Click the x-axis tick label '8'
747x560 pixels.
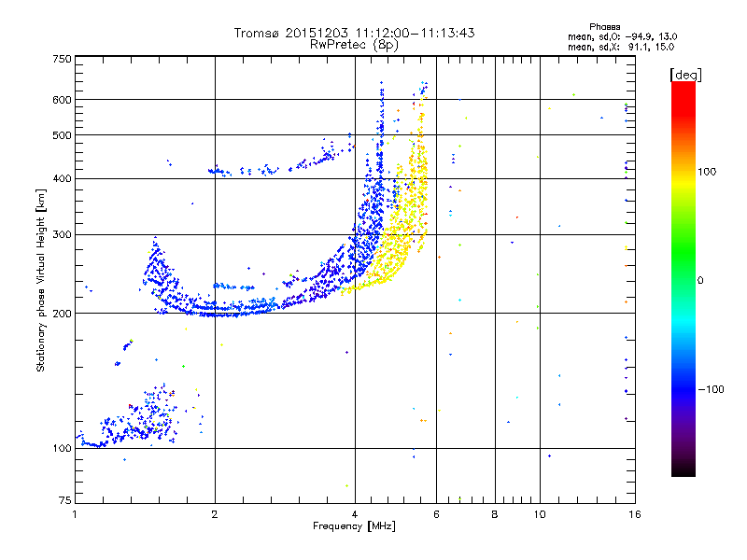click(x=495, y=514)
